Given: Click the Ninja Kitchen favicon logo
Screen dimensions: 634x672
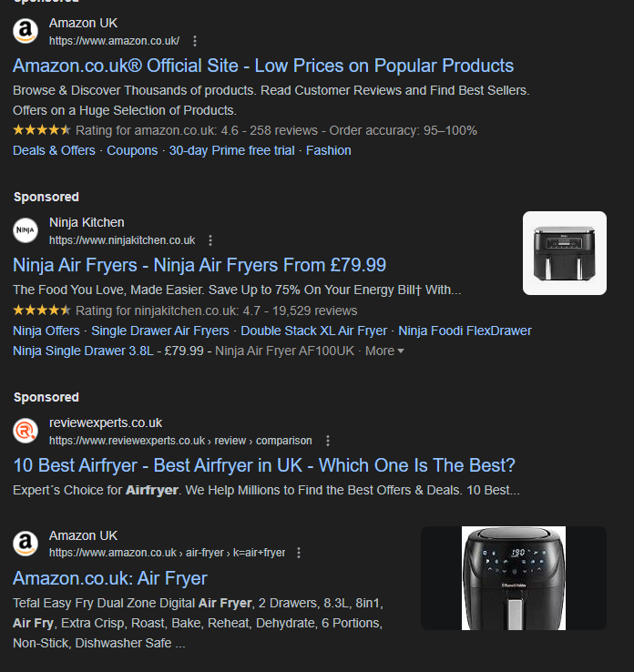Looking at the screenshot, I should [x=26, y=231].
